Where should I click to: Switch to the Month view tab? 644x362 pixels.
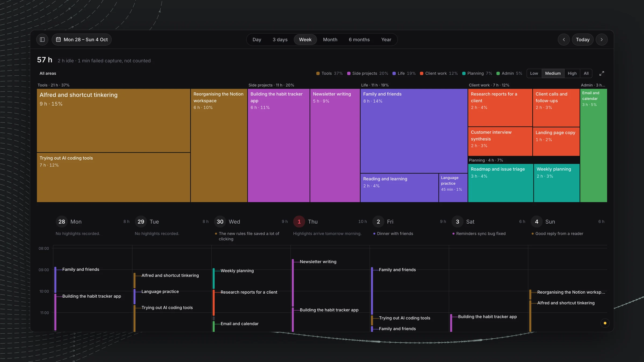click(x=330, y=39)
